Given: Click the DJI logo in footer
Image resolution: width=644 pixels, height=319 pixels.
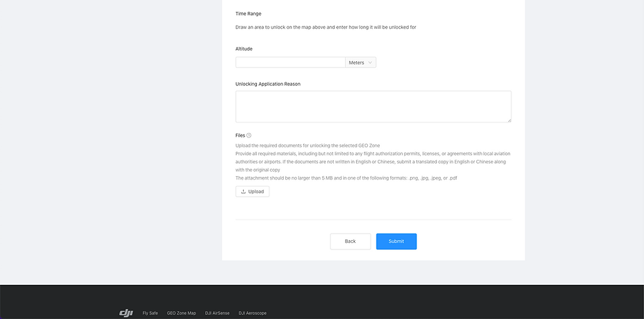Looking at the screenshot, I should [x=126, y=313].
